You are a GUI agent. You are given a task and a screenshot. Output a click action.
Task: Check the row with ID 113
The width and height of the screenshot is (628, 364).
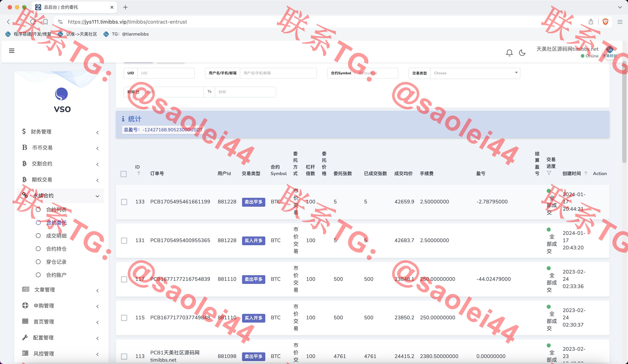[x=124, y=357]
